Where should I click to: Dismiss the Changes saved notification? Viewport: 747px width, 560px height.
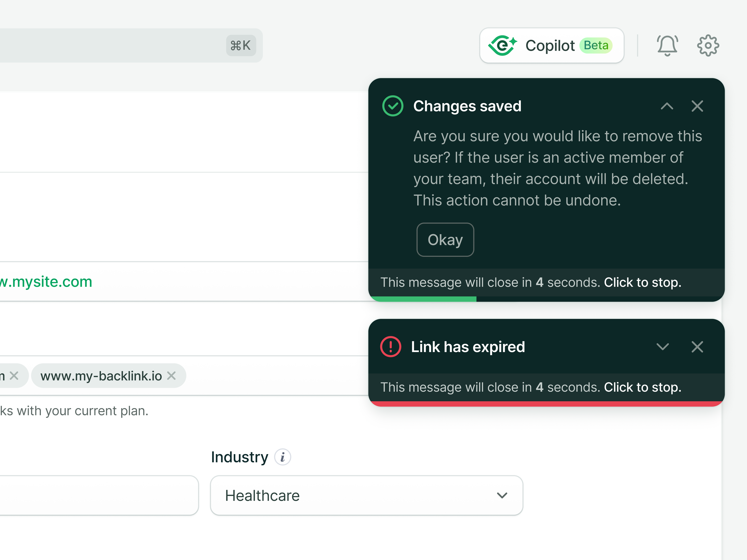pos(697,106)
